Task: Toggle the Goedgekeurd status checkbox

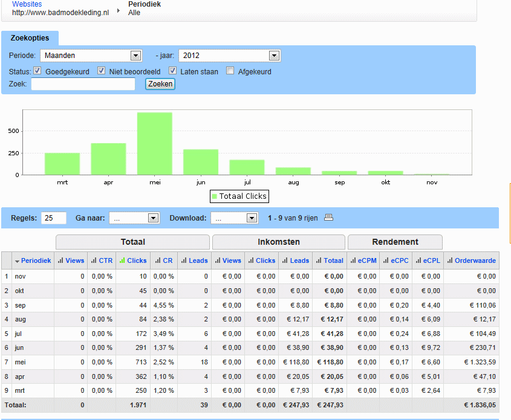Action: point(37,71)
